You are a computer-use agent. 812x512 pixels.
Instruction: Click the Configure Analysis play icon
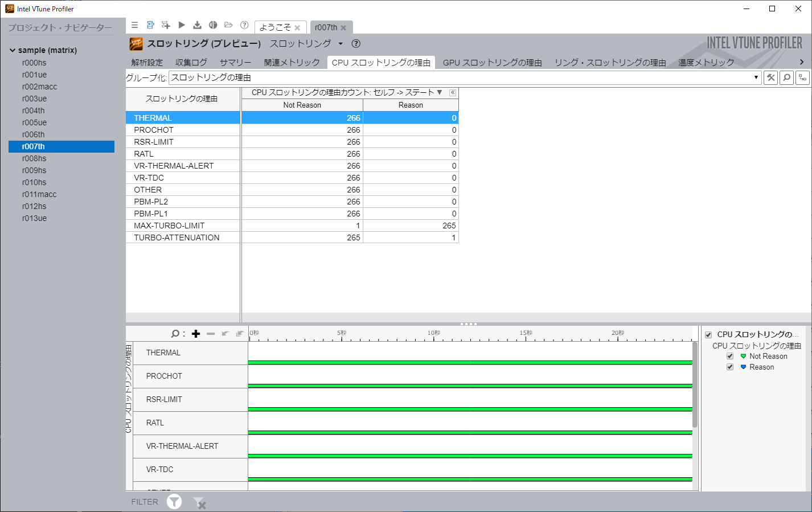pyautogui.click(x=182, y=25)
